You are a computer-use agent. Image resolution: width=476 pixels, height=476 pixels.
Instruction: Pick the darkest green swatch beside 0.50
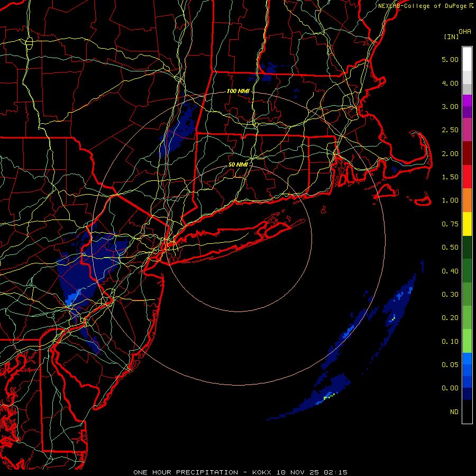point(467,247)
